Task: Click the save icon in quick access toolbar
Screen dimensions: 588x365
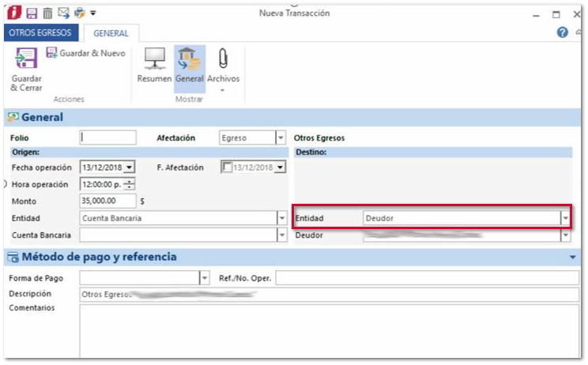Action: 32,13
